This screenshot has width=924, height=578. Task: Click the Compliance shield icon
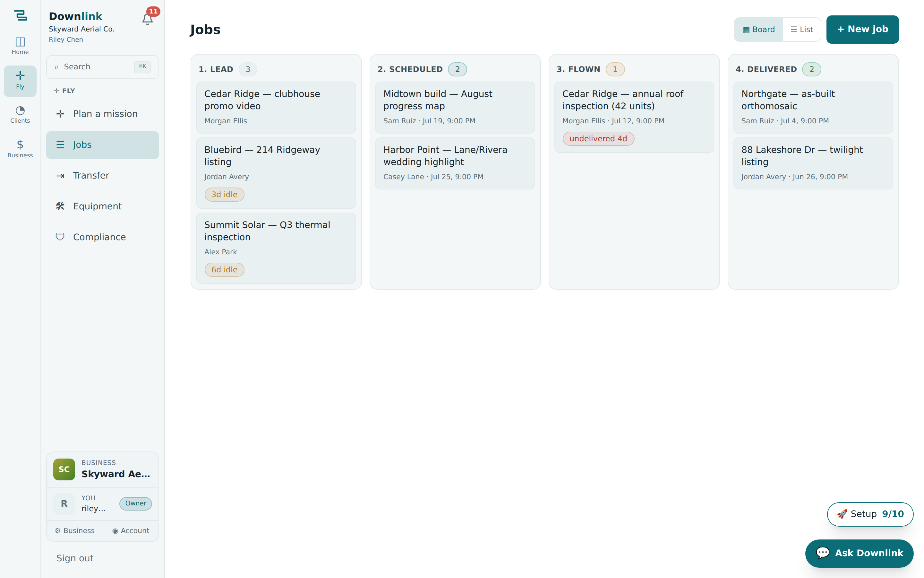[60, 237]
